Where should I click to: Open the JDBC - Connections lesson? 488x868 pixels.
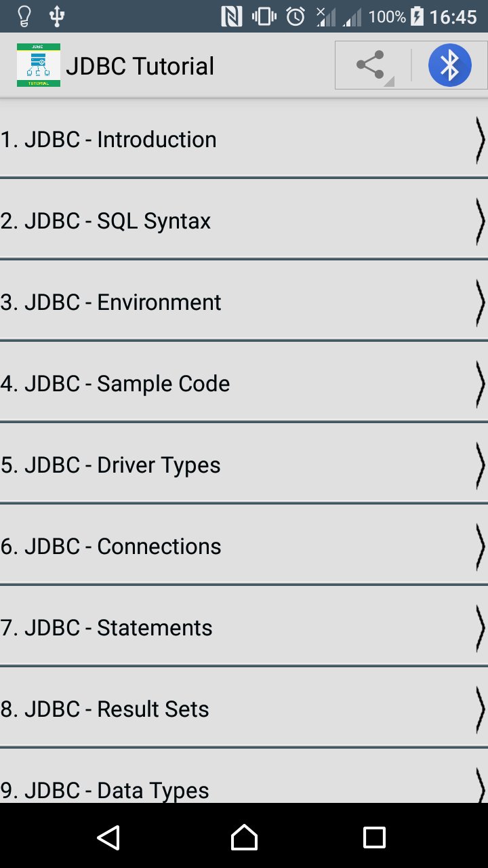[x=244, y=546]
